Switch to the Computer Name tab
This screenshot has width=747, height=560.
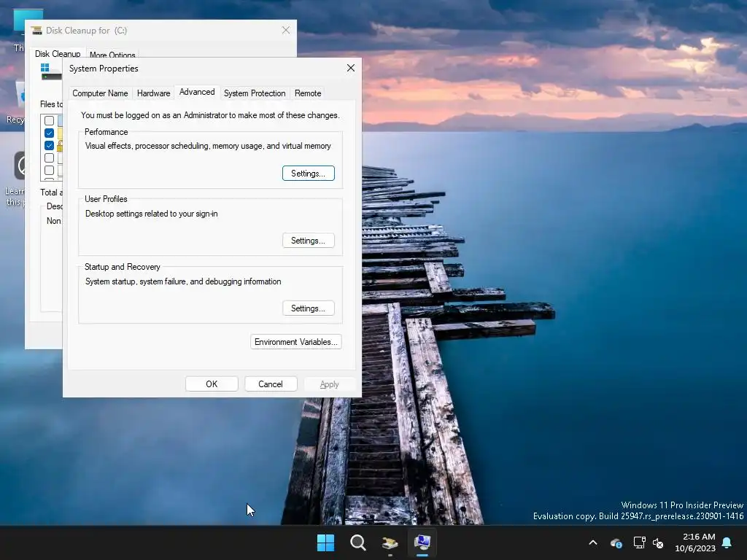100,93
